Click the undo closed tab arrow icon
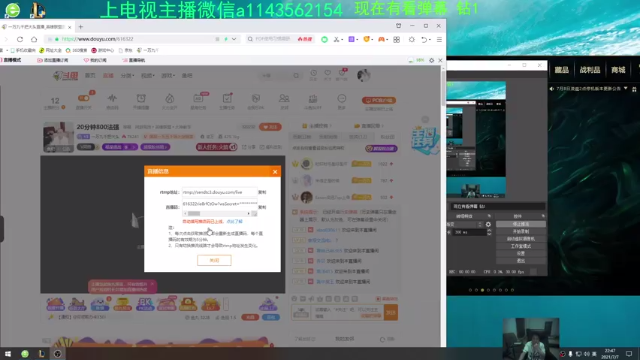640x360 pixels. (x=424, y=39)
